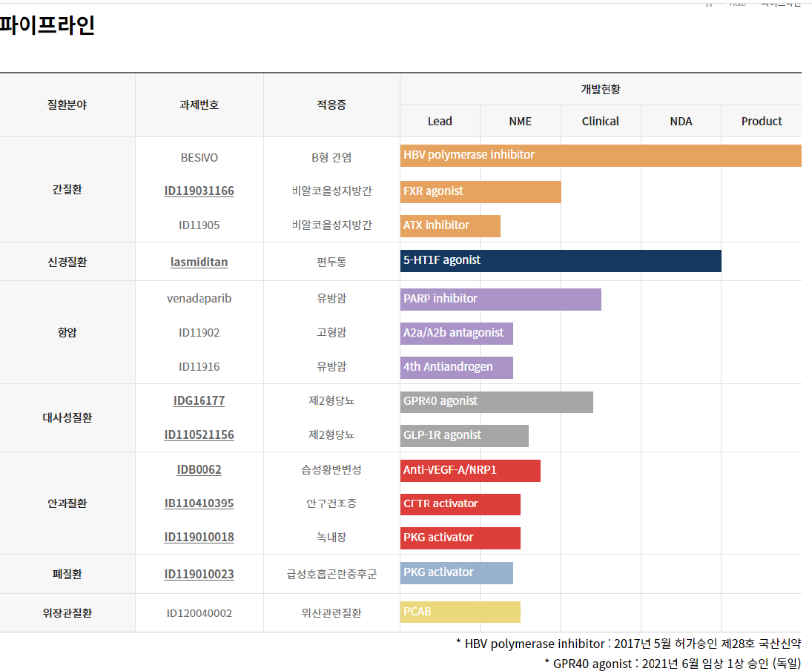The width and height of the screenshot is (812, 671).
Task: Click the 고형암 indication
Action: (x=331, y=332)
